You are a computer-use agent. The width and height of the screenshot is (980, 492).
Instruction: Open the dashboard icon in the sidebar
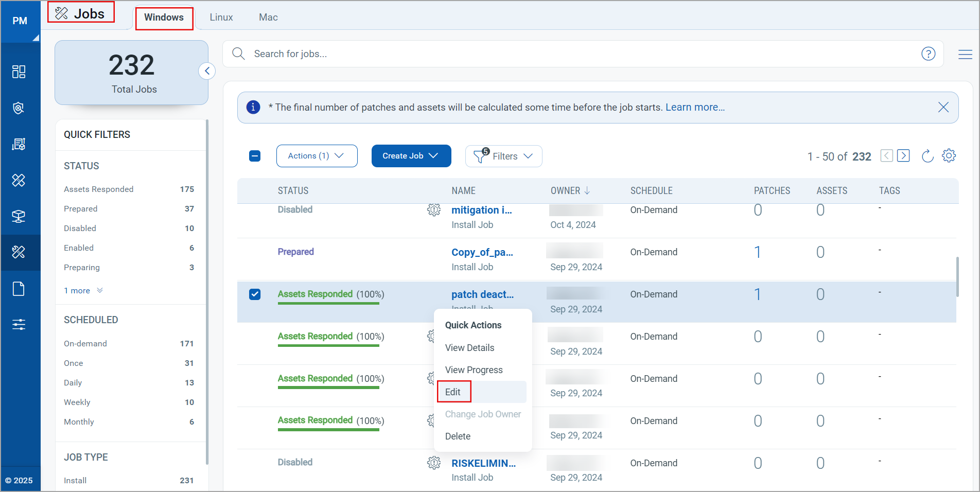click(x=19, y=72)
